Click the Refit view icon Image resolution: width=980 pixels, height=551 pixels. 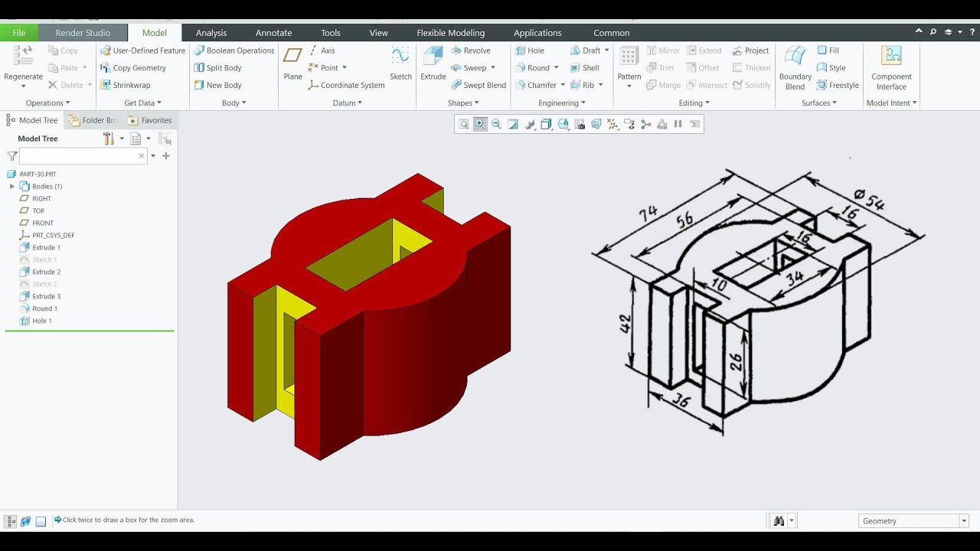pyautogui.click(x=464, y=124)
